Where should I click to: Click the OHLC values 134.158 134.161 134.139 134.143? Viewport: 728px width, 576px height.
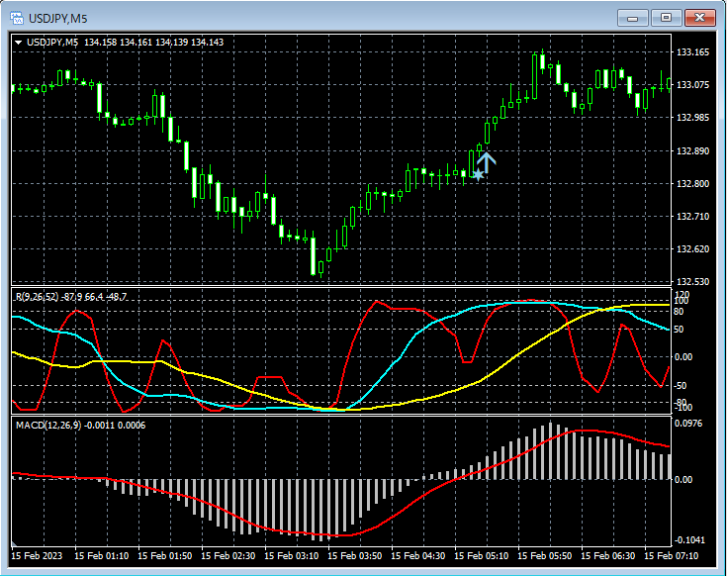[153, 43]
